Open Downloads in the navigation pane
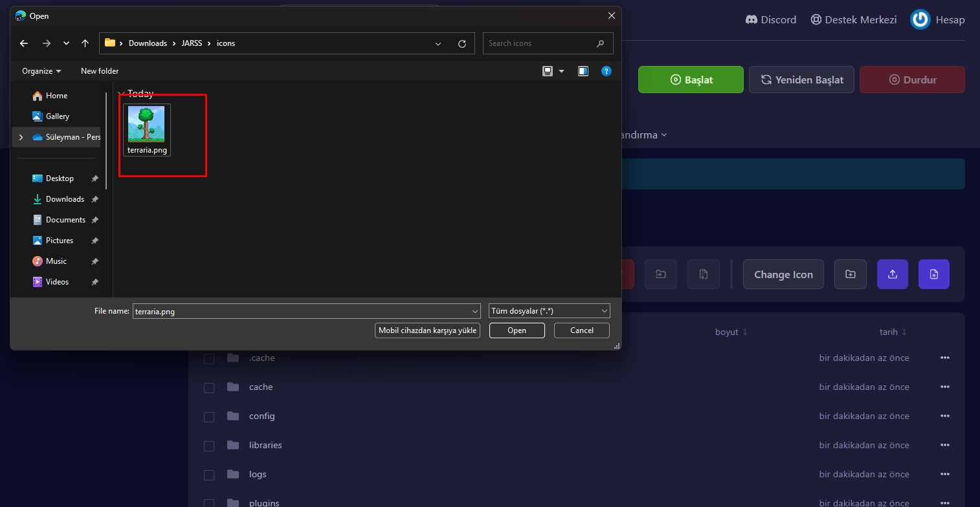Screen dimensions: 980x507 click(x=65, y=199)
